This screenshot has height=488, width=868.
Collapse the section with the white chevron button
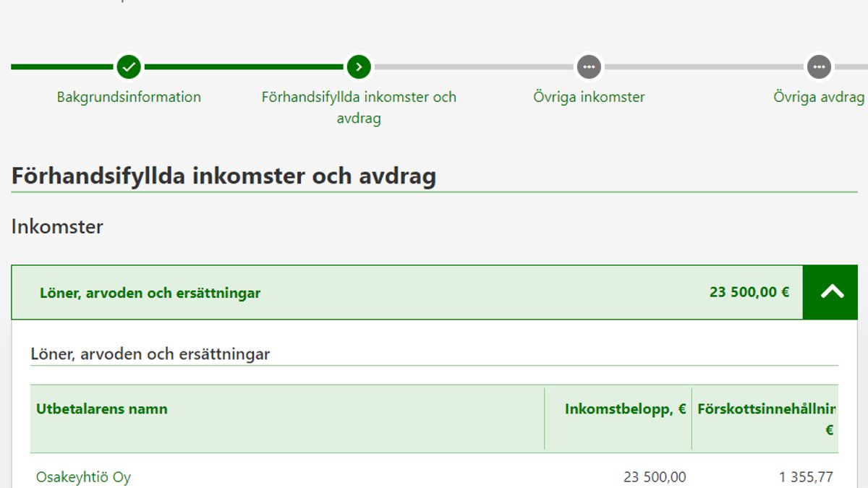pyautogui.click(x=831, y=292)
